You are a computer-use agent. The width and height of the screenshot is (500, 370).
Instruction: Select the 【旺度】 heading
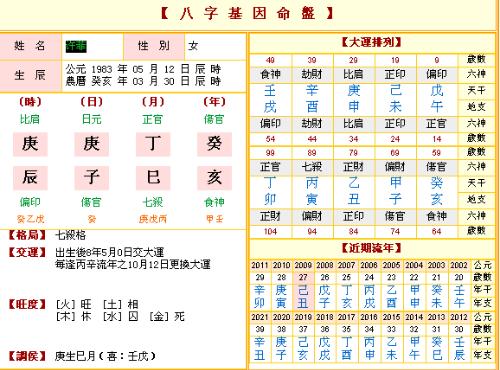coord(27,304)
